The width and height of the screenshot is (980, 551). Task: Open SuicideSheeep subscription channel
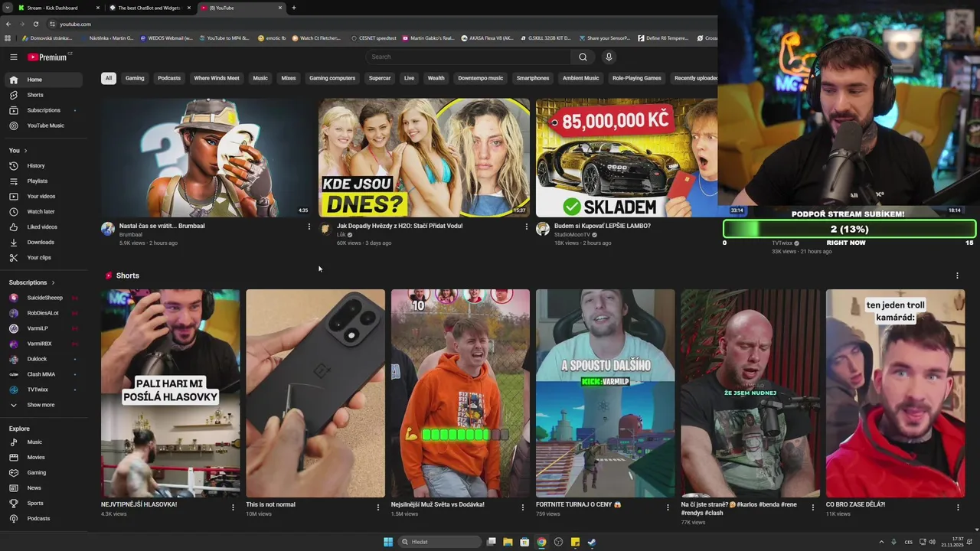point(42,298)
